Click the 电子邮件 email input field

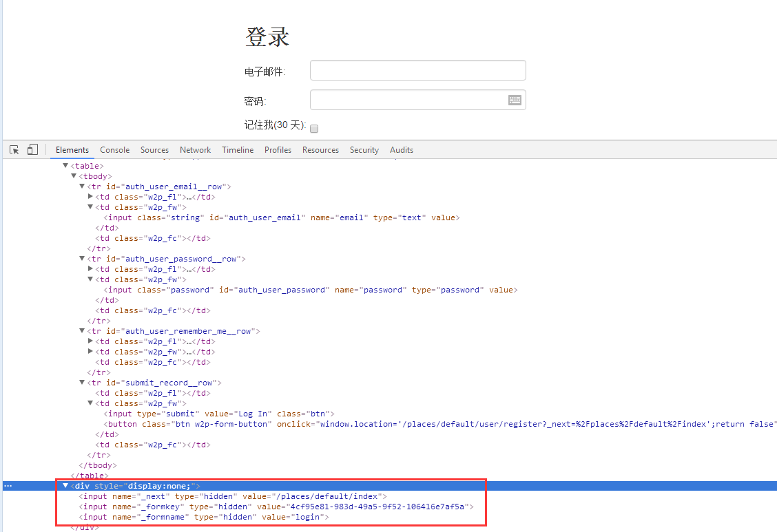click(x=417, y=70)
